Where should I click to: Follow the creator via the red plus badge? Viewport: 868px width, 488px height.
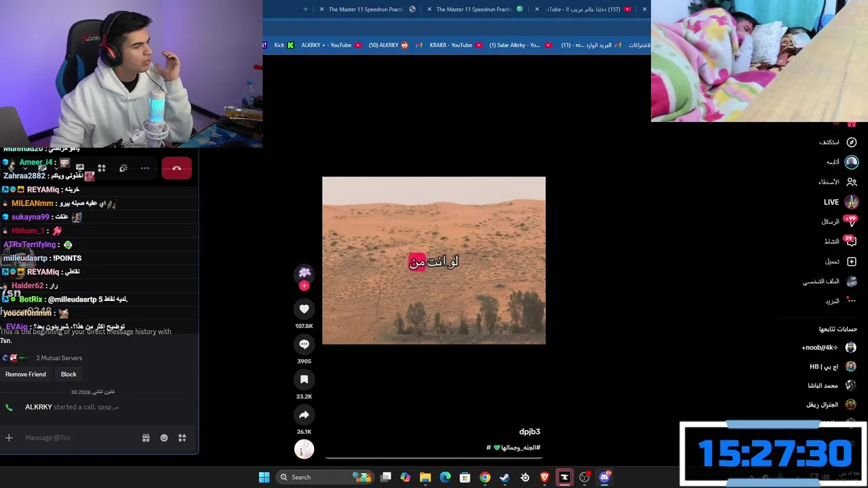[304, 286]
